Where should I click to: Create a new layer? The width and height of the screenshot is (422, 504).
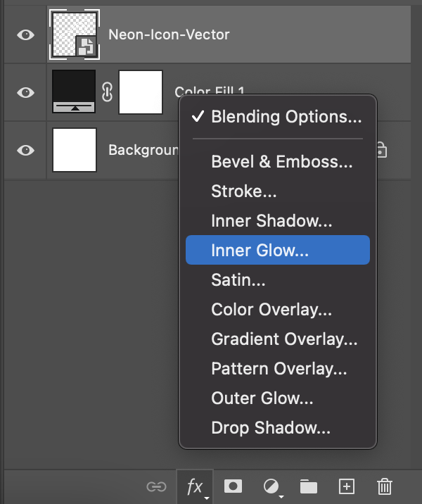point(347,486)
